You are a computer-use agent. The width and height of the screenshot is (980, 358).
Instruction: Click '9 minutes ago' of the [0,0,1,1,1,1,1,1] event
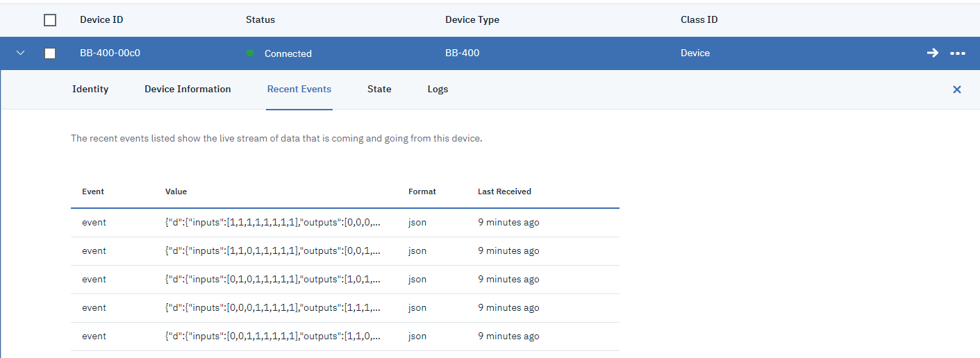(508, 336)
